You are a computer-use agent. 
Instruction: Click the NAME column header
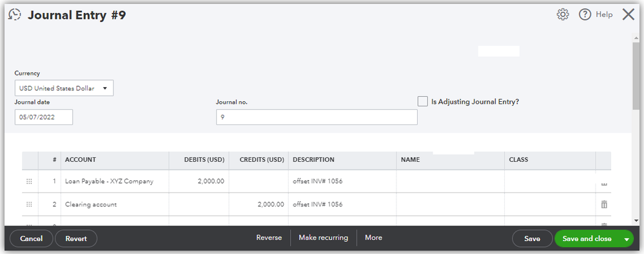tap(450, 160)
